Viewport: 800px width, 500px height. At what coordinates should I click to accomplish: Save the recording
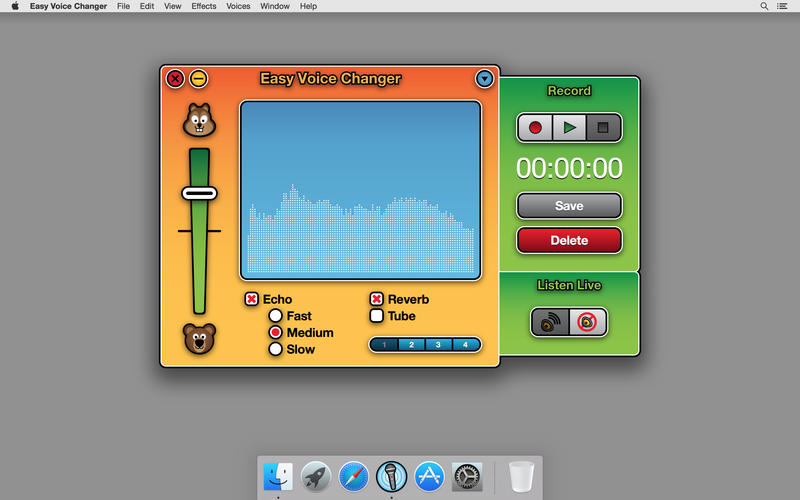click(569, 206)
